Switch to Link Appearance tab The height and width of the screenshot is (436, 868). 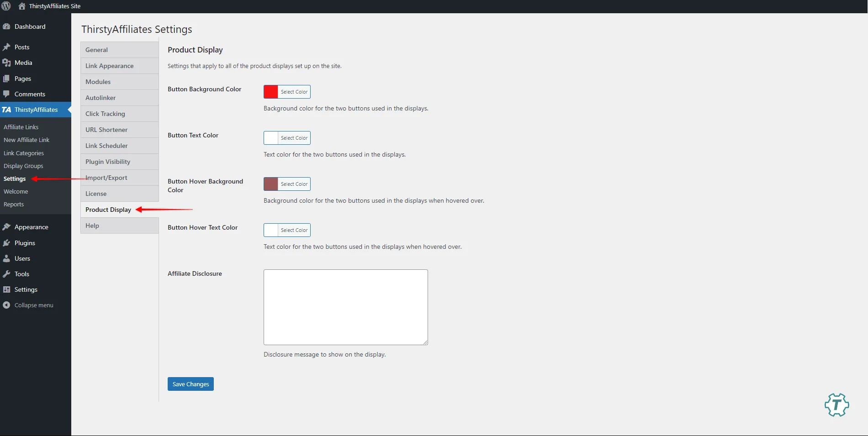pyautogui.click(x=120, y=66)
